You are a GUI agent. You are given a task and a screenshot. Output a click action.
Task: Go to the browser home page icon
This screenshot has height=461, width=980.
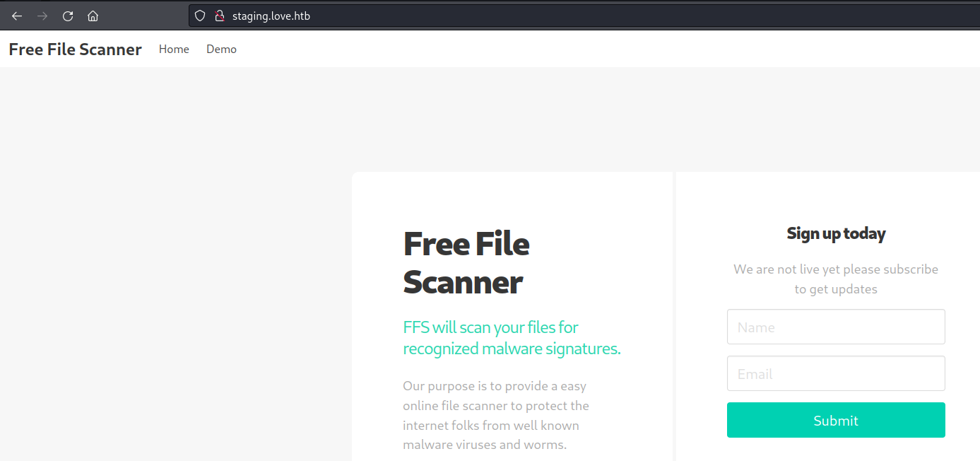(x=93, y=16)
